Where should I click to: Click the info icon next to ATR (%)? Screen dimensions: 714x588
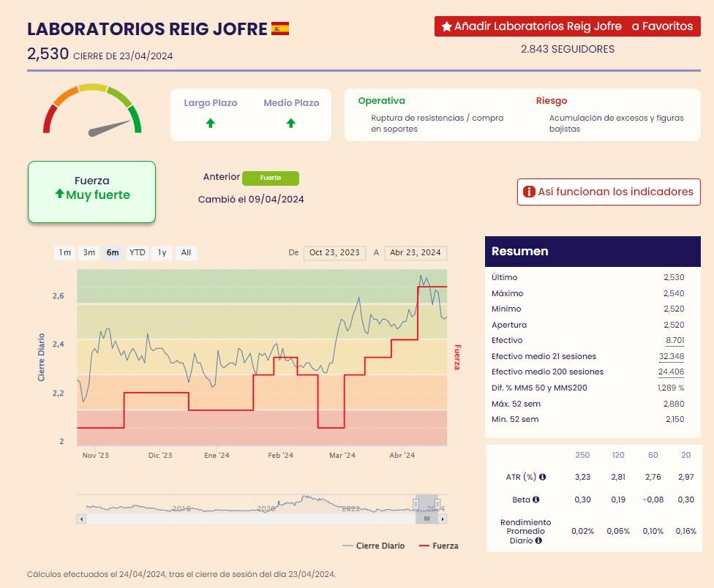tap(542, 477)
